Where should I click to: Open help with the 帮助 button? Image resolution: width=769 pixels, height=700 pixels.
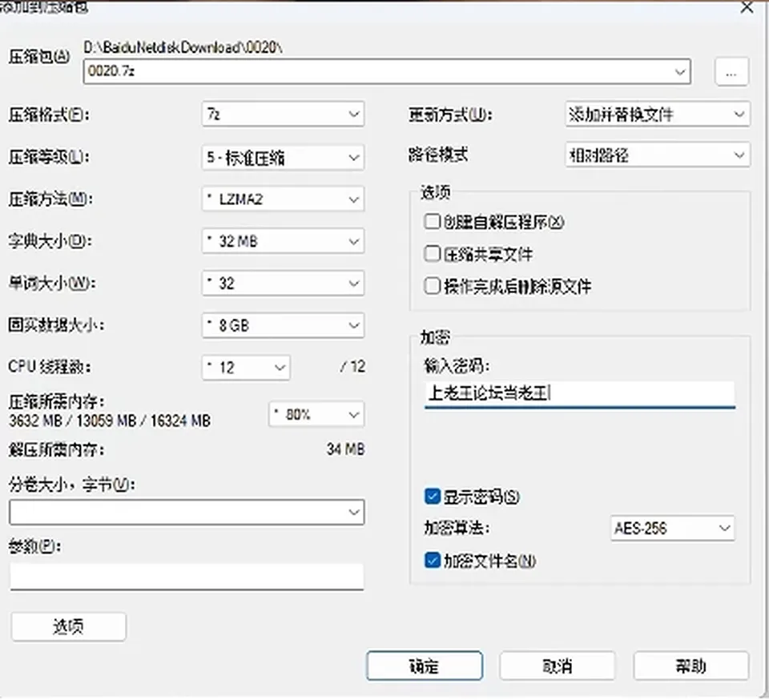point(691,666)
